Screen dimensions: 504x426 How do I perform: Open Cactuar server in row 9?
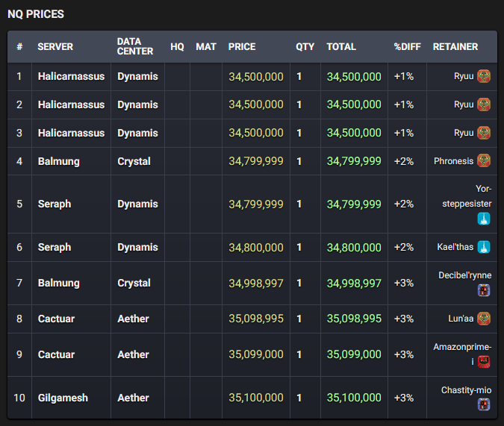[x=56, y=354]
